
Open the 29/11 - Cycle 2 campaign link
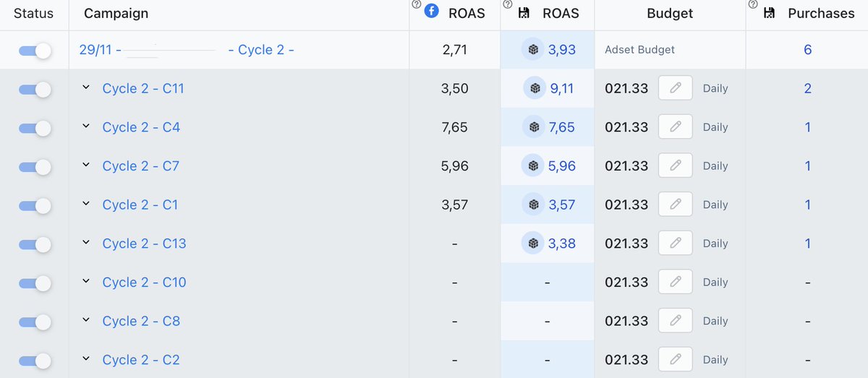click(187, 50)
